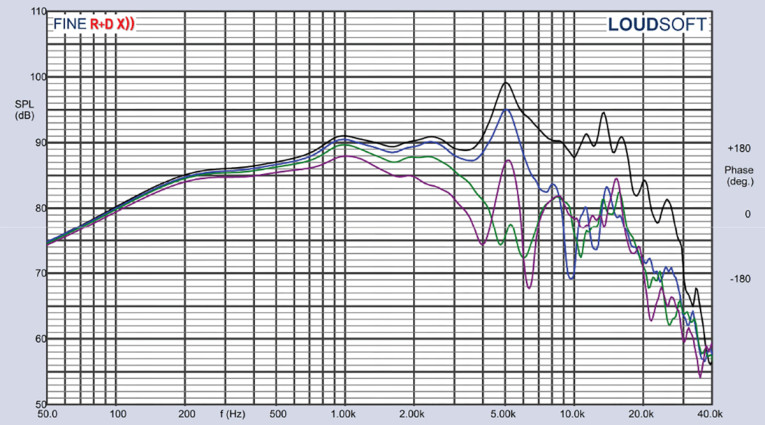This screenshot has height=425, width=765.
Task: Click the FINE R+D X)) logo
Action: pyautogui.click(x=94, y=24)
